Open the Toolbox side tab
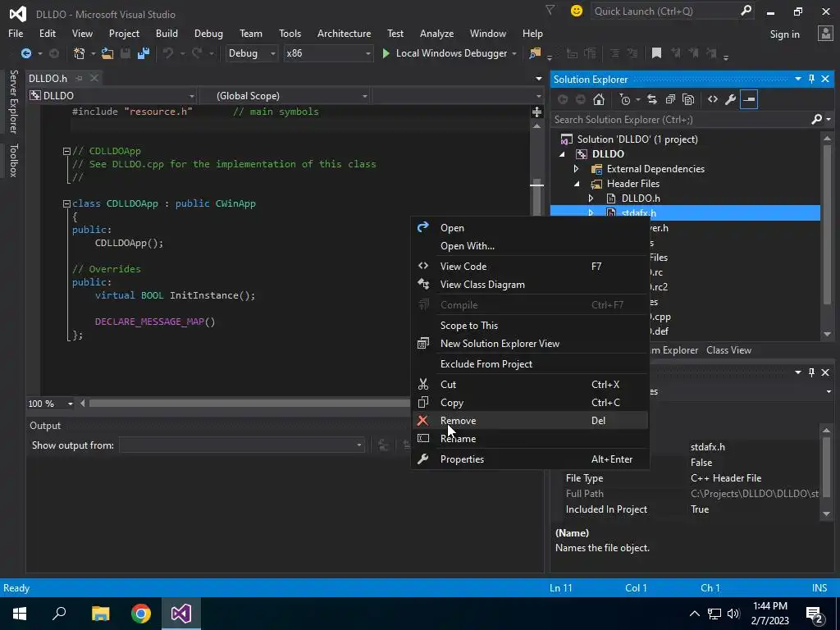Viewport: 840px width, 630px height. coord(13,160)
